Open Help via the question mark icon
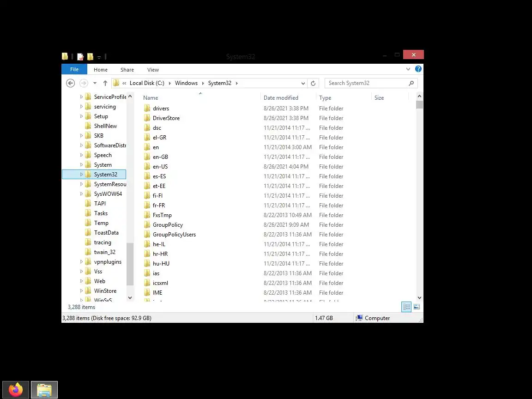The height and width of the screenshot is (399, 532). [418, 69]
